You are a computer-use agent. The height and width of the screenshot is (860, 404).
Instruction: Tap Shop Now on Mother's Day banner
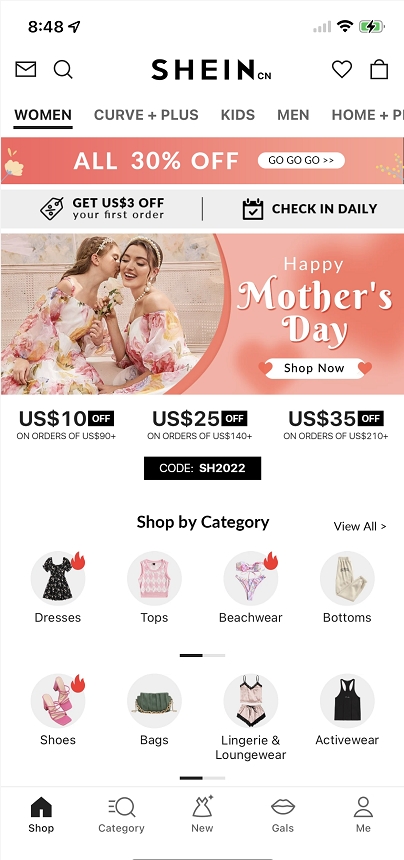314,369
